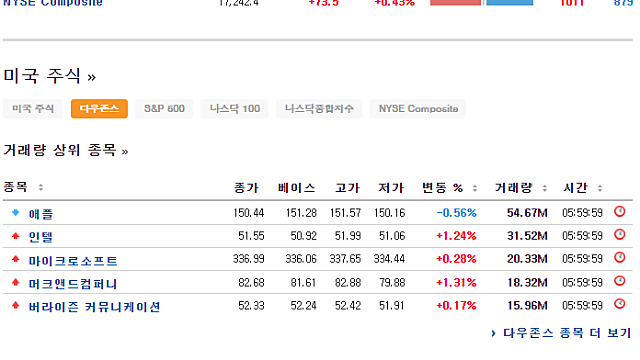Click the +1.24% change for 인텔
640x360 pixels.
pos(456,236)
